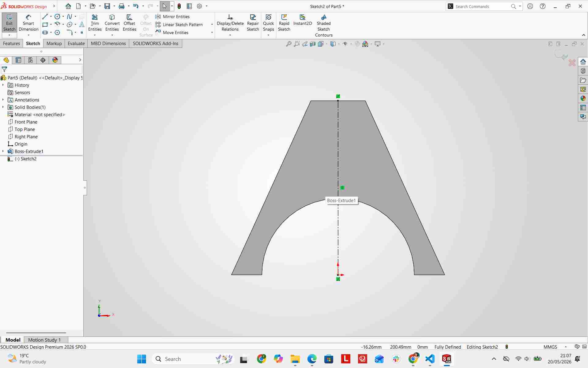The image size is (588, 368).
Task: Open Linear Sketch Pattern dropdown arrow
Action: (x=212, y=25)
